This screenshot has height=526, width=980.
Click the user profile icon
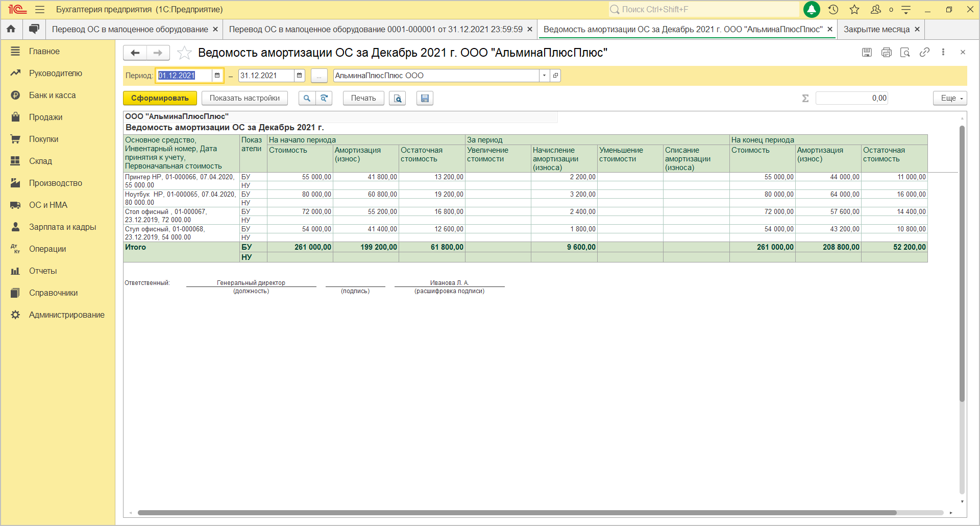(x=876, y=9)
